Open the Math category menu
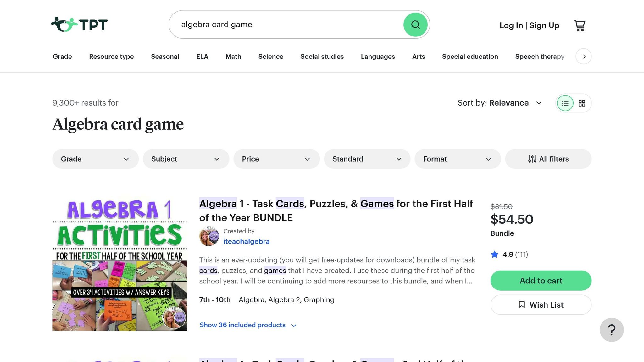Viewport: 644px width, 362px height. coord(233,57)
